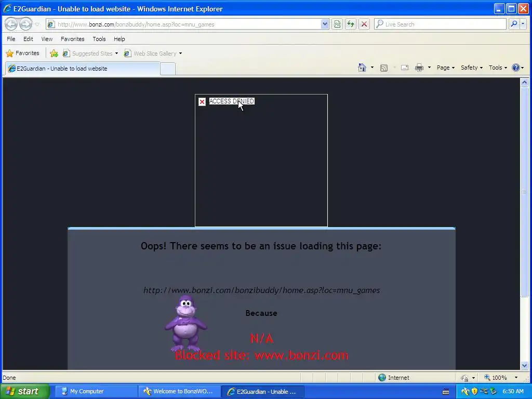This screenshot has width=532, height=399.
Task: Click the Oops issue loading page heading
Action: tap(261, 246)
